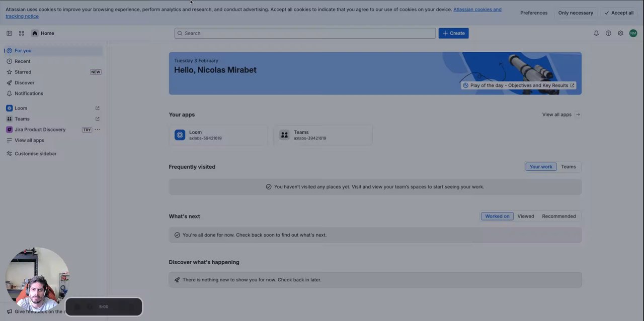Viewport: 644px width, 321px height.
Task: Click the TRY badge for Jira Product Discovery
Action: [87, 130]
